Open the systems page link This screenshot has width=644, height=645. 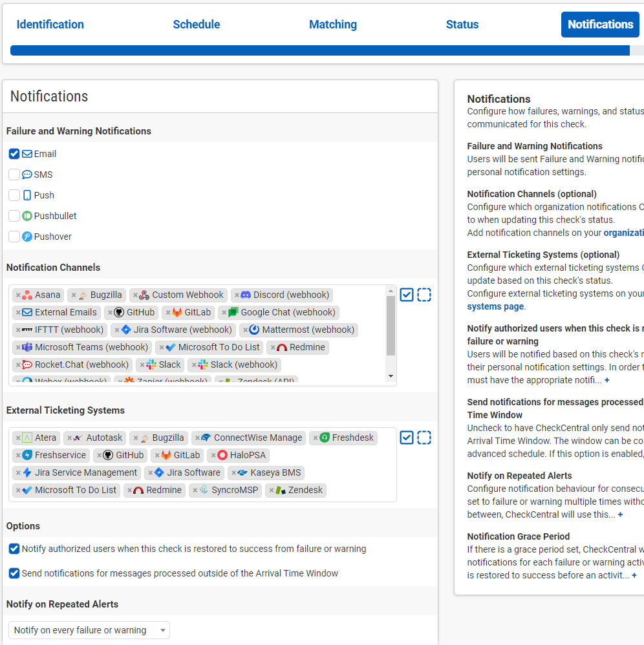(x=495, y=306)
